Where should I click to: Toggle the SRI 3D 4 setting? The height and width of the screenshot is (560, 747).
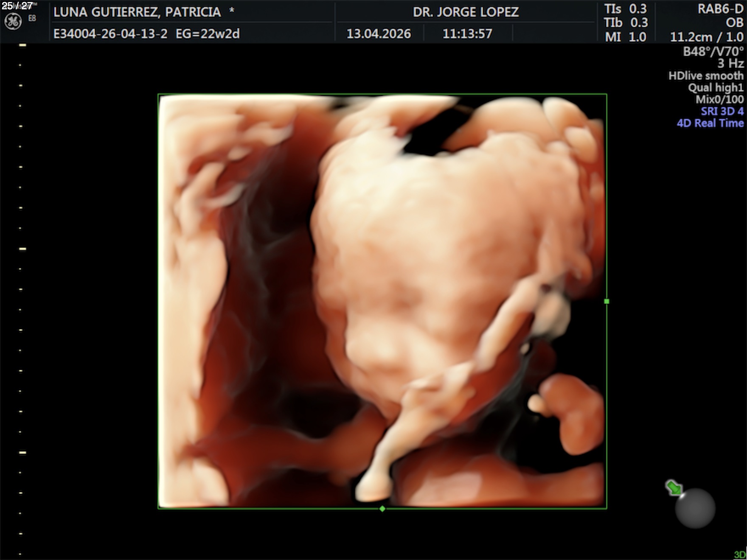(x=722, y=111)
